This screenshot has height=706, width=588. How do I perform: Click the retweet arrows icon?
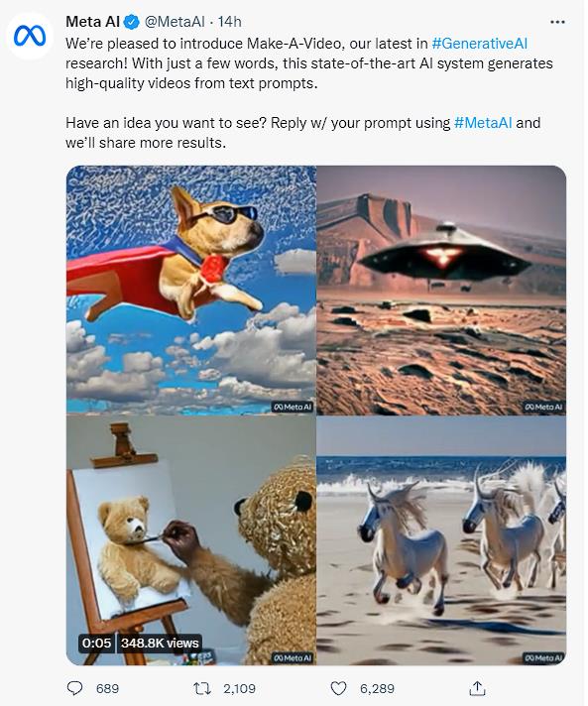pos(201,688)
